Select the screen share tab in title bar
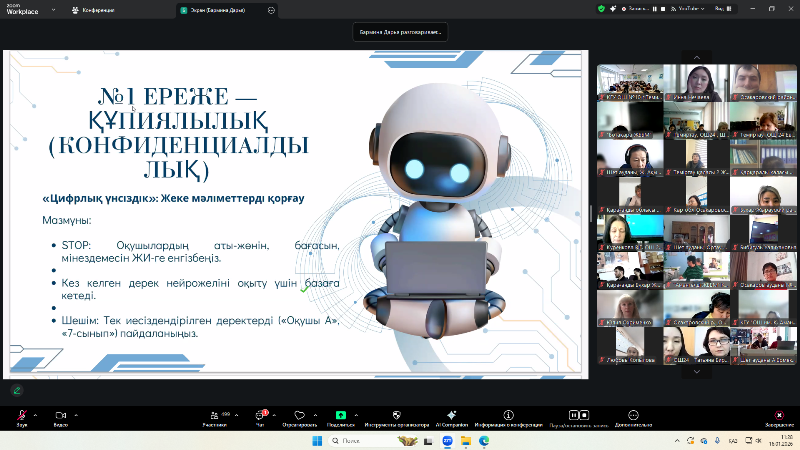The image size is (800, 450). [x=211, y=9]
